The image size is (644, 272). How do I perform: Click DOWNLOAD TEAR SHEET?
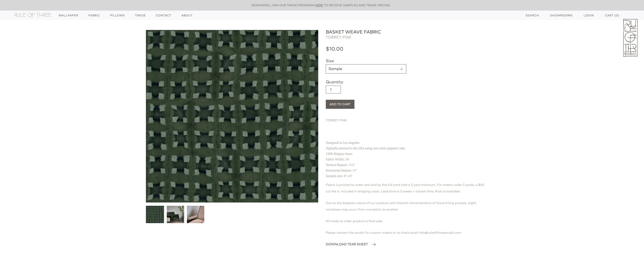point(347,244)
